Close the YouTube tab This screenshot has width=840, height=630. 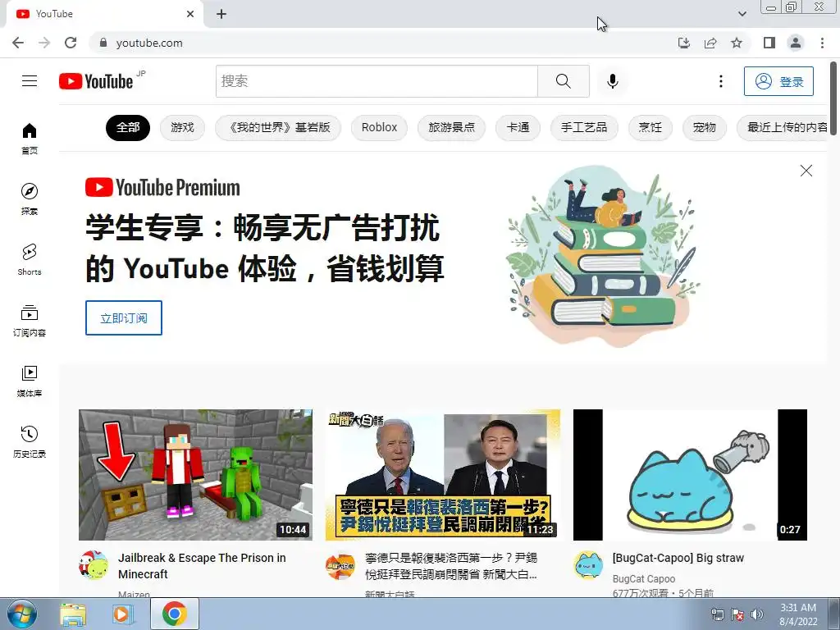[190, 14]
